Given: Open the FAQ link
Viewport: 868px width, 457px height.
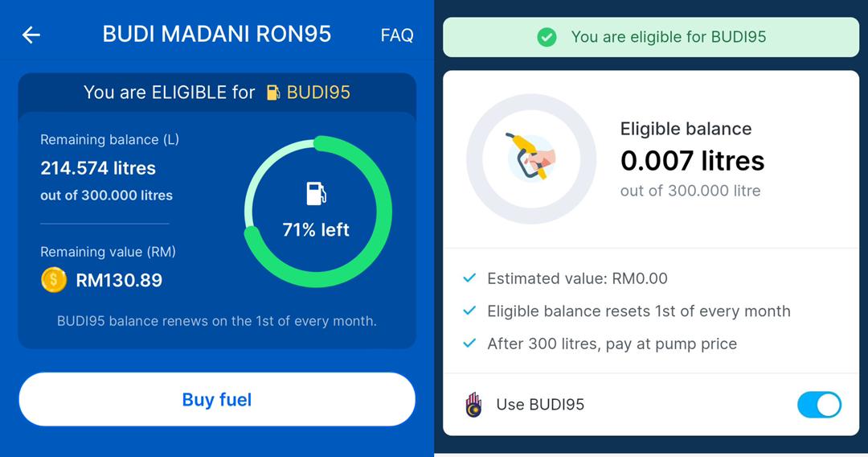Looking at the screenshot, I should (397, 35).
